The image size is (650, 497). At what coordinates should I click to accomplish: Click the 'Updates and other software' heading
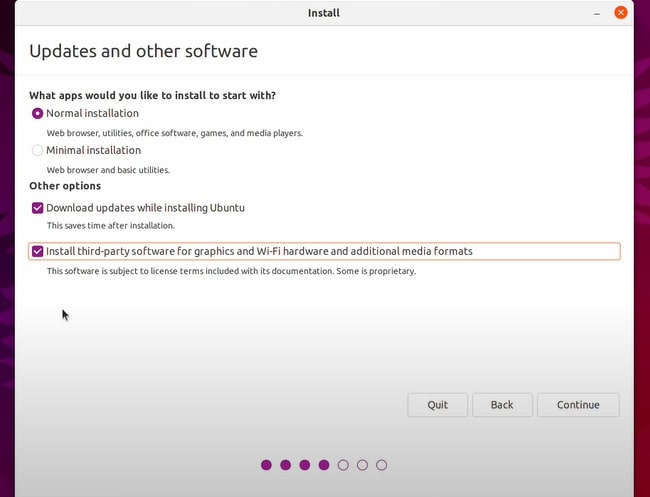click(x=143, y=51)
